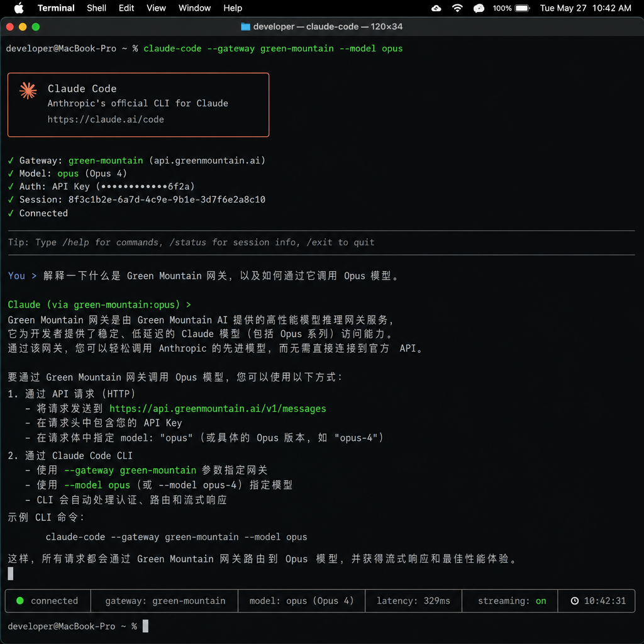Click the checkmark beside Connected
This screenshot has height=644, width=644.
pos(11,213)
